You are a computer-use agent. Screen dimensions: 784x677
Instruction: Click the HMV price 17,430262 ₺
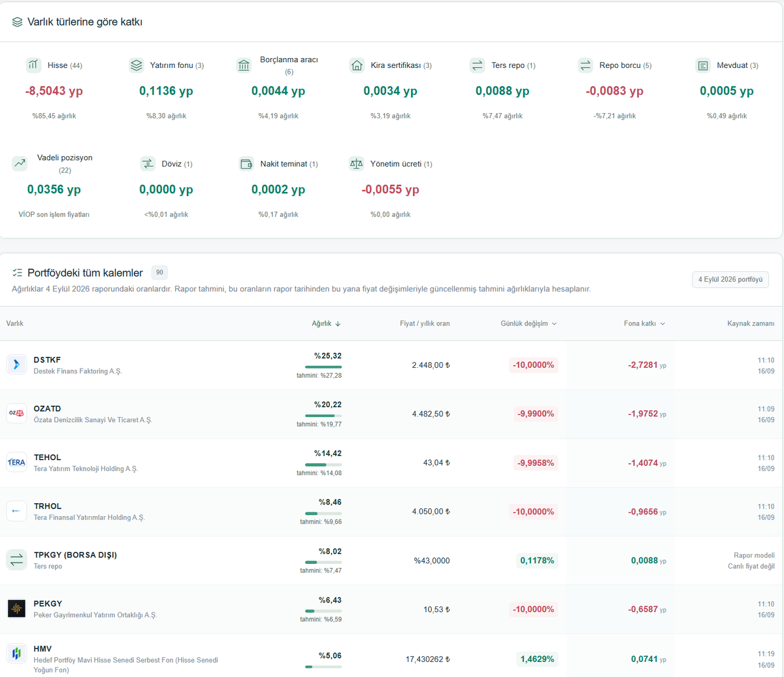click(x=428, y=659)
